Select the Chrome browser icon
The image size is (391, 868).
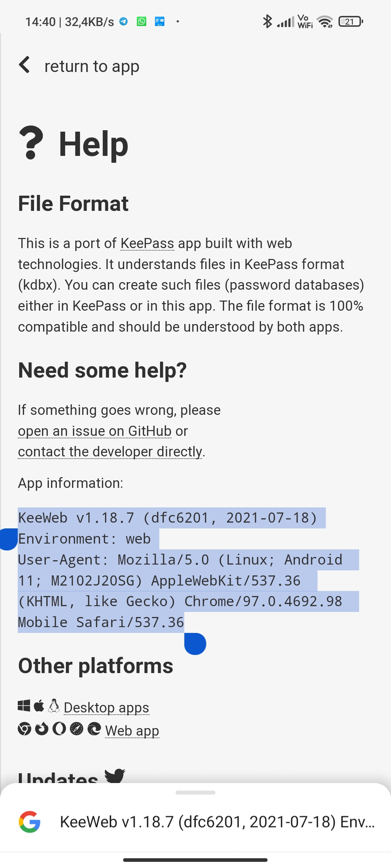25,729
